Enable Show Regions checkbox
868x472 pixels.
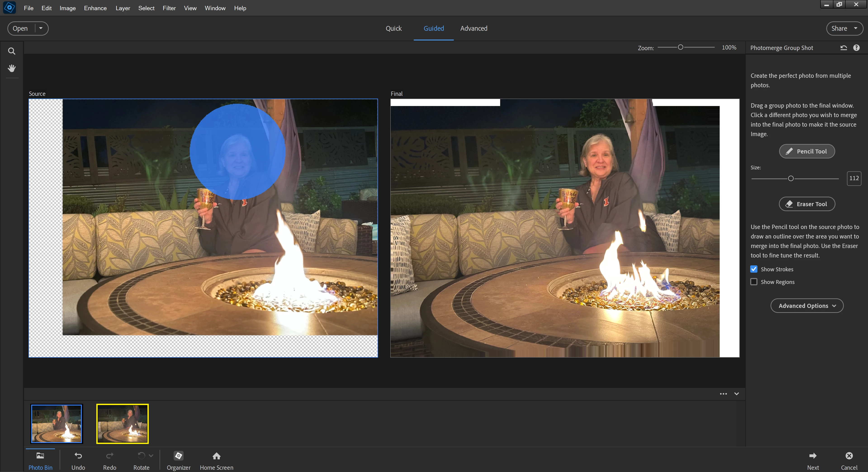[754, 282]
